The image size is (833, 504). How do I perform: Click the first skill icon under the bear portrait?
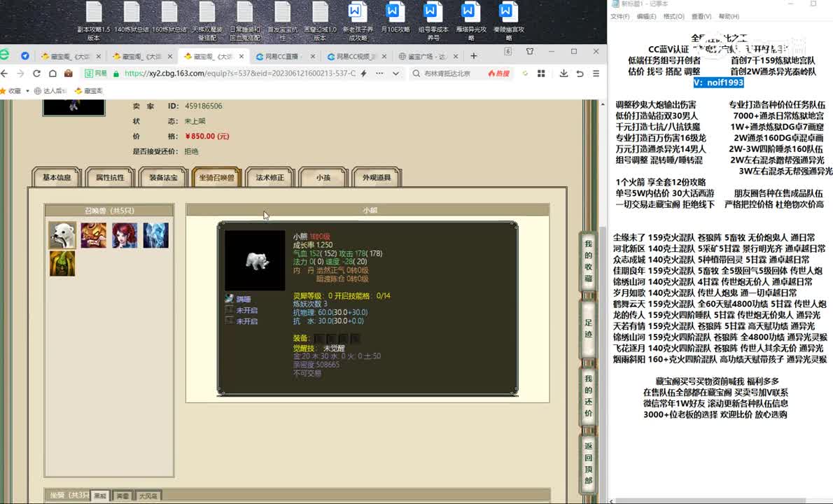click(x=229, y=298)
